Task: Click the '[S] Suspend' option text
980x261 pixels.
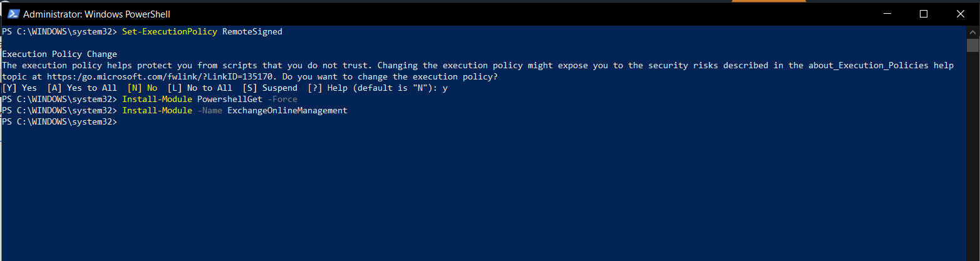Action: (270, 88)
